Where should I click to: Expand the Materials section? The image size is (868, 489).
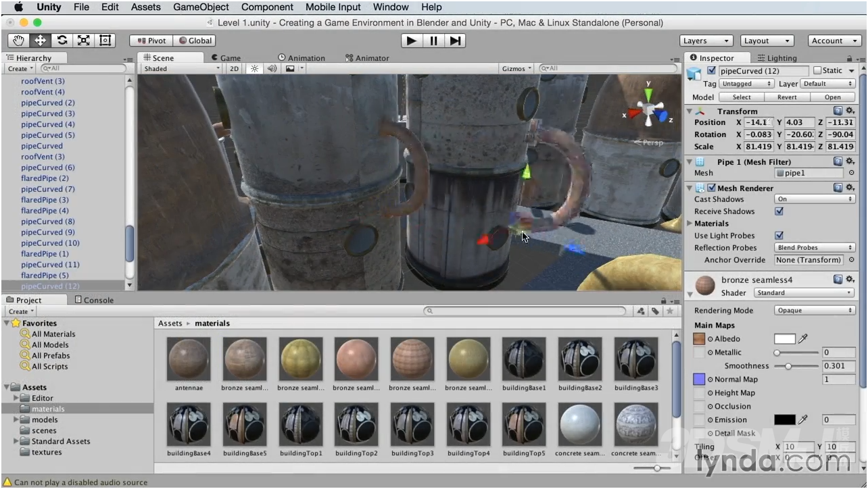point(690,224)
